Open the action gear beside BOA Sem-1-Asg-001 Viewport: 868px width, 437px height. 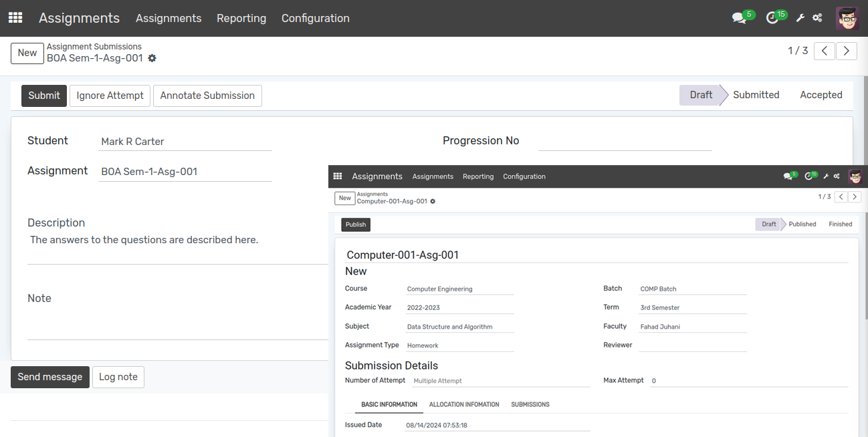(x=152, y=58)
